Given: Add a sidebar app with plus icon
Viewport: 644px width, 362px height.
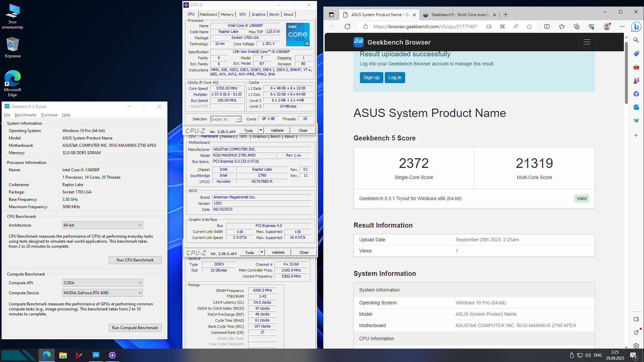Looking at the screenshot, I should 636,135.
